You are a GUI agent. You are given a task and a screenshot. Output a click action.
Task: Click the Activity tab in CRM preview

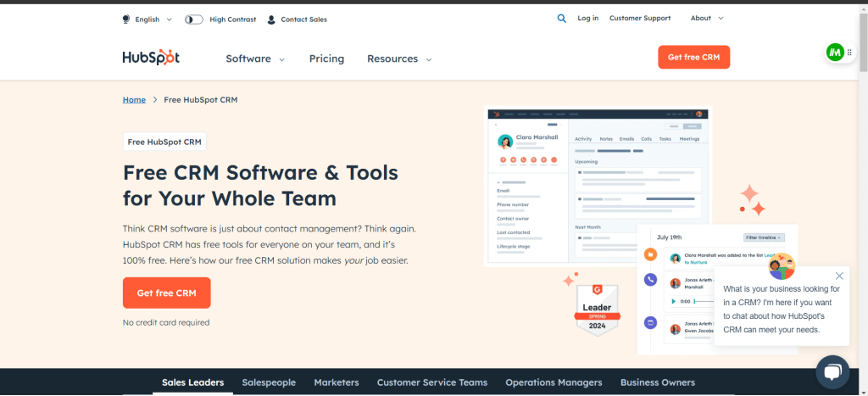[x=583, y=139]
